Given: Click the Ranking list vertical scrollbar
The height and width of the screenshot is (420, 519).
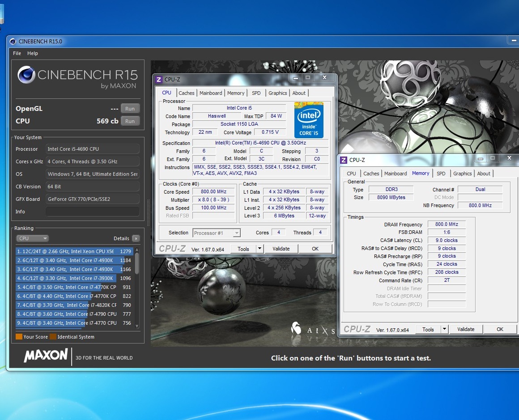Looking at the screenshot, I should coord(137,287).
